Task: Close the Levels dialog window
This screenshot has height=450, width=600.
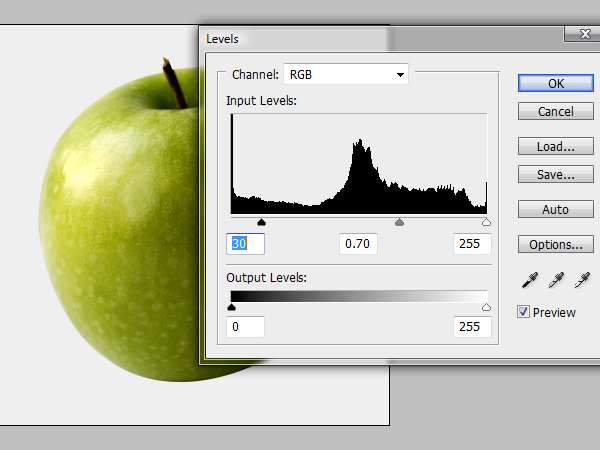Action: click(x=584, y=34)
